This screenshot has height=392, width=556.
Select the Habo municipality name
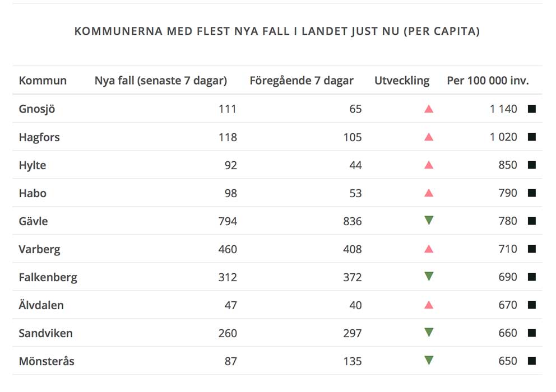coord(33,193)
